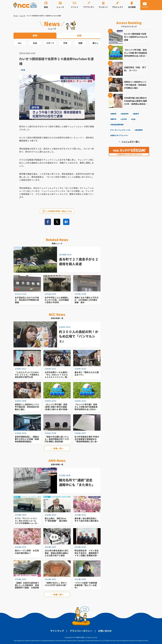The height and width of the screenshot is (644, 162).
Task: Click the #社会 tag under article title
Action: tap(23, 70)
